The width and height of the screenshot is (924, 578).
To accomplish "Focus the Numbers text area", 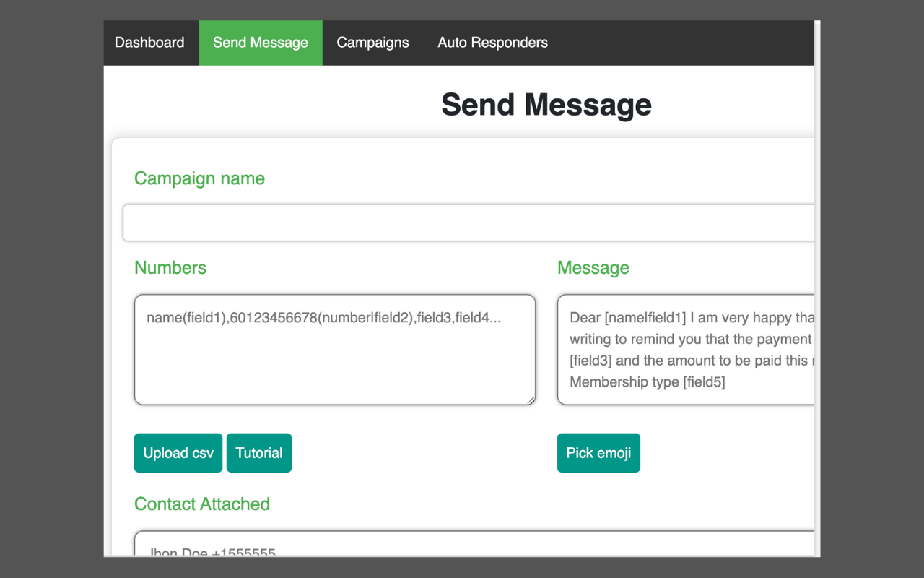I will (x=335, y=350).
